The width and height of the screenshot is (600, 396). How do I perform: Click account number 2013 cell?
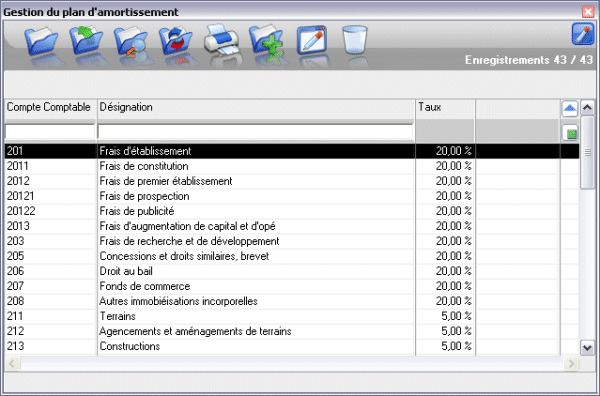pyautogui.click(x=51, y=226)
